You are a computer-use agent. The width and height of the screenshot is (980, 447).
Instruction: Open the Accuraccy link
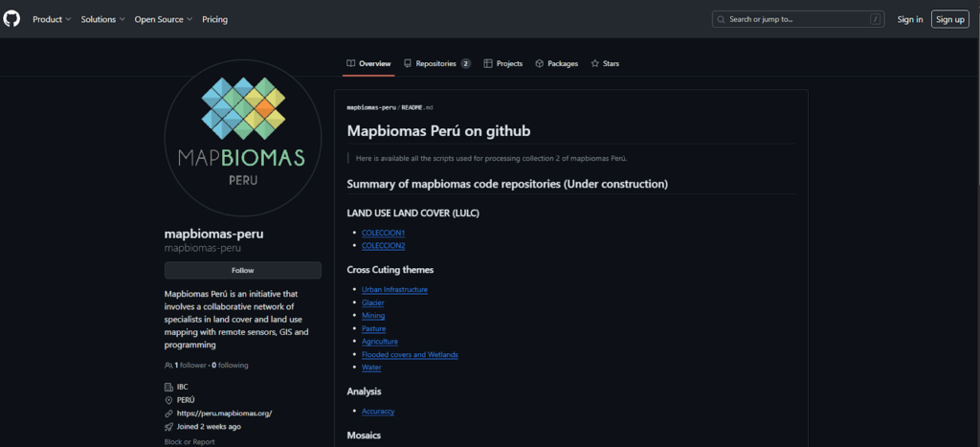pyautogui.click(x=378, y=411)
